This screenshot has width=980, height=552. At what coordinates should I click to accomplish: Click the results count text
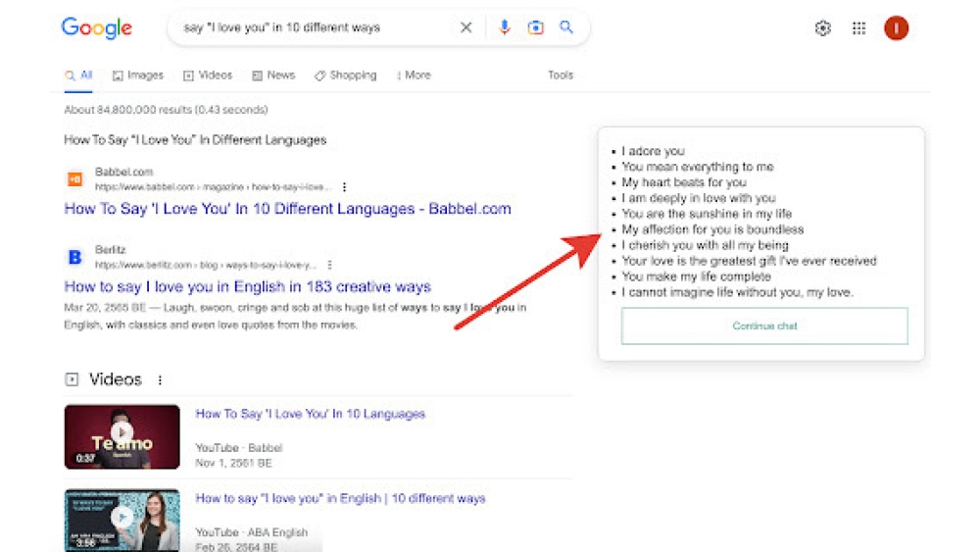click(167, 110)
